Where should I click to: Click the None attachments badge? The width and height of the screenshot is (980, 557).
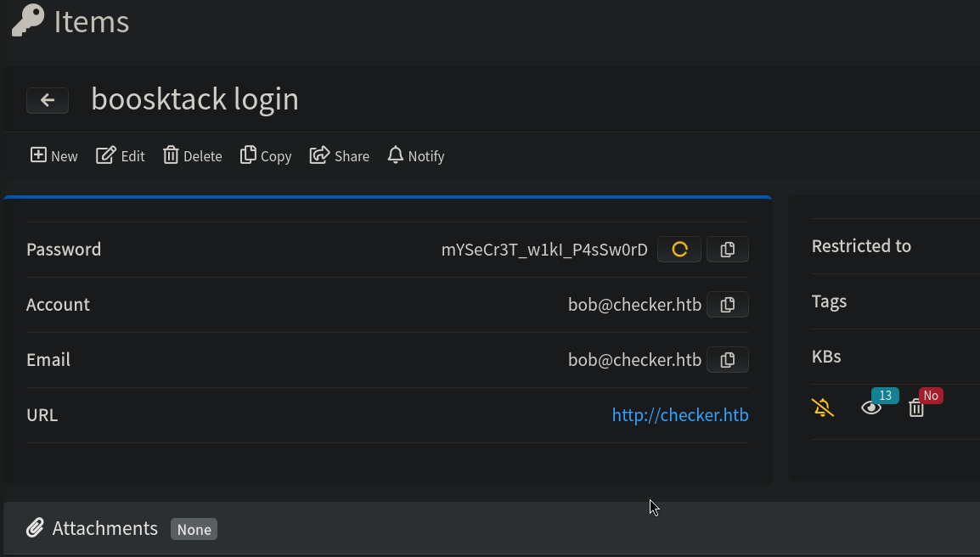194,530
